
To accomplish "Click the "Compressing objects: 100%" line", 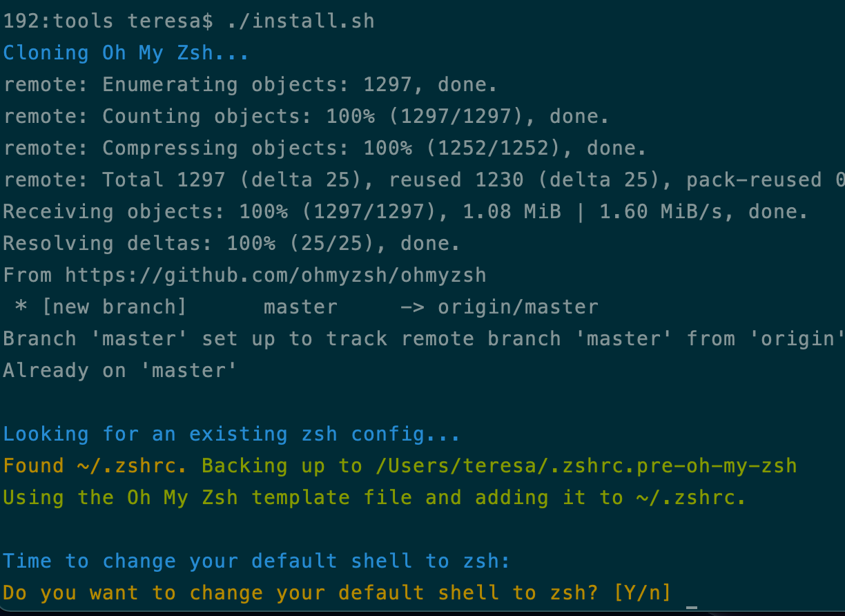I will click(x=324, y=148).
